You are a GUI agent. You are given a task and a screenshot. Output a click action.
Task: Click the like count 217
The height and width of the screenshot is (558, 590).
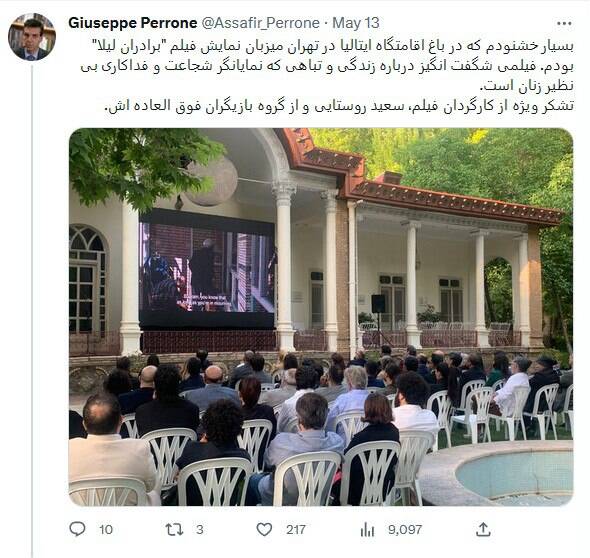click(295, 530)
